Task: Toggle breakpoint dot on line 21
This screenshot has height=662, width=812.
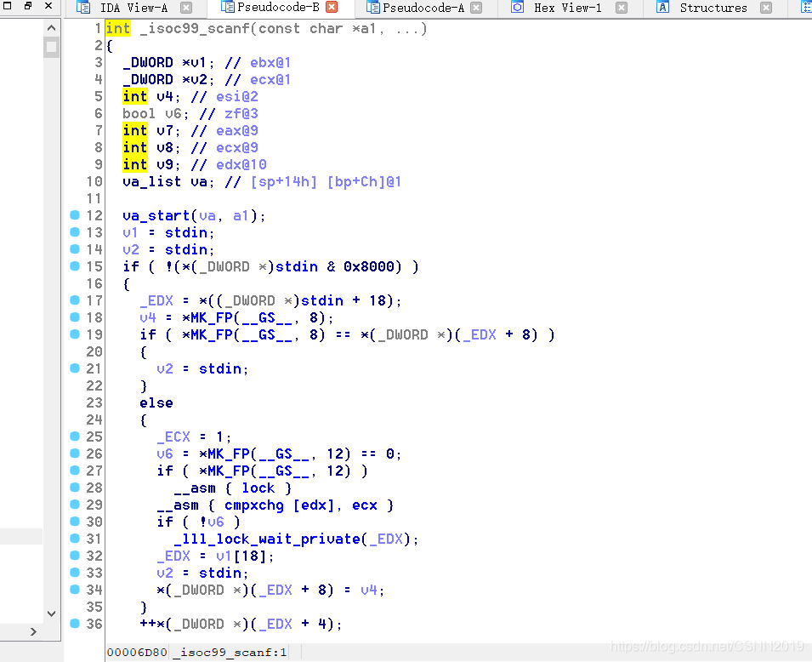Action: pyautogui.click(x=75, y=368)
